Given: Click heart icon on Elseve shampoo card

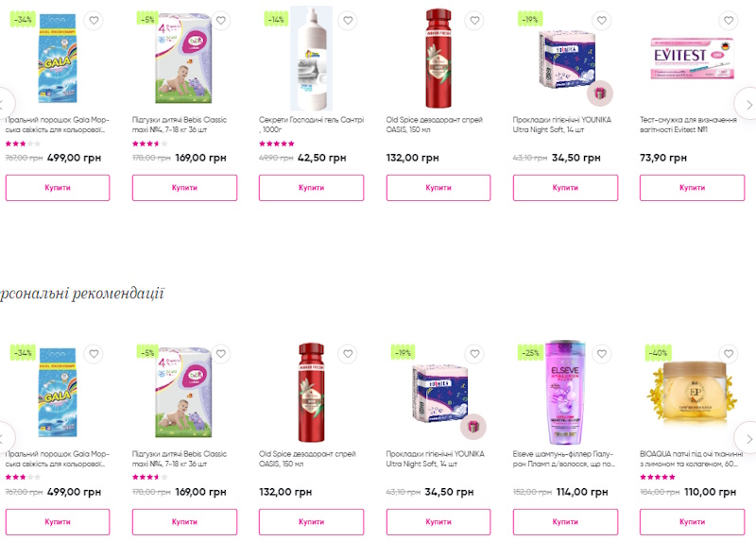Looking at the screenshot, I should click(x=601, y=354).
